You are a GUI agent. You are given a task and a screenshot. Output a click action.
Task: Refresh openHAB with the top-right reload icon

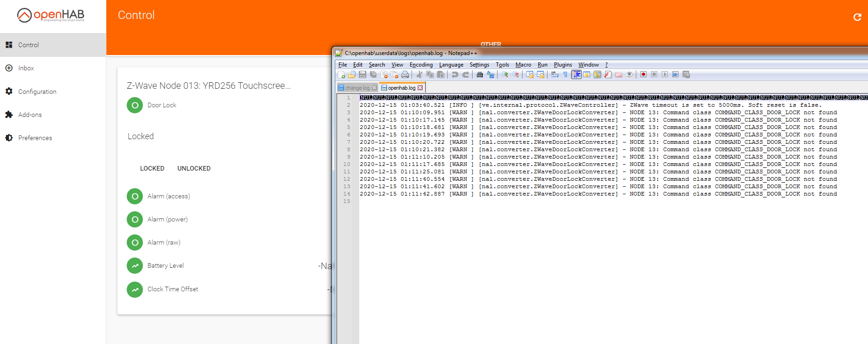(x=857, y=17)
